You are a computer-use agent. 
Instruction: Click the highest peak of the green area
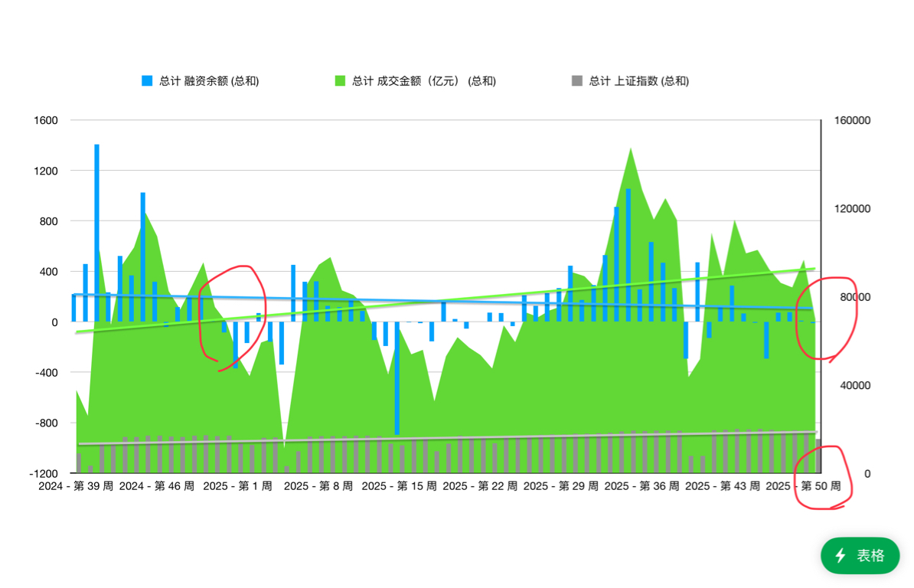pos(630,150)
